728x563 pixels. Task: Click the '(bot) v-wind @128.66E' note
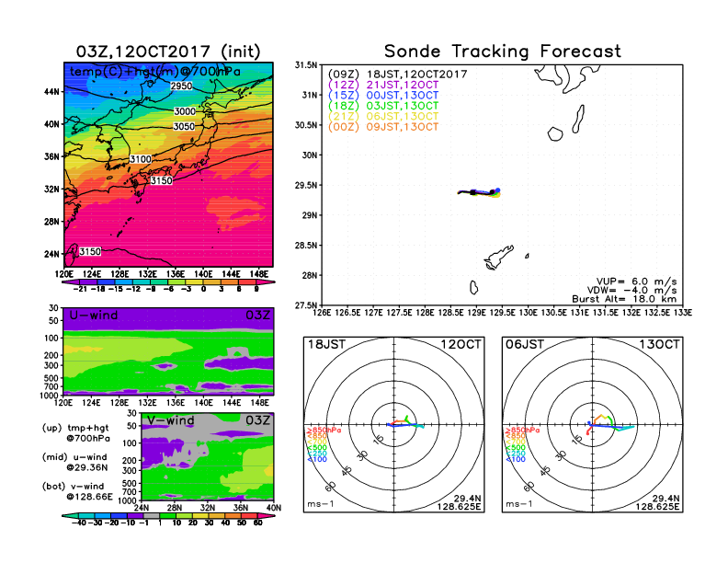pyautogui.click(x=77, y=491)
